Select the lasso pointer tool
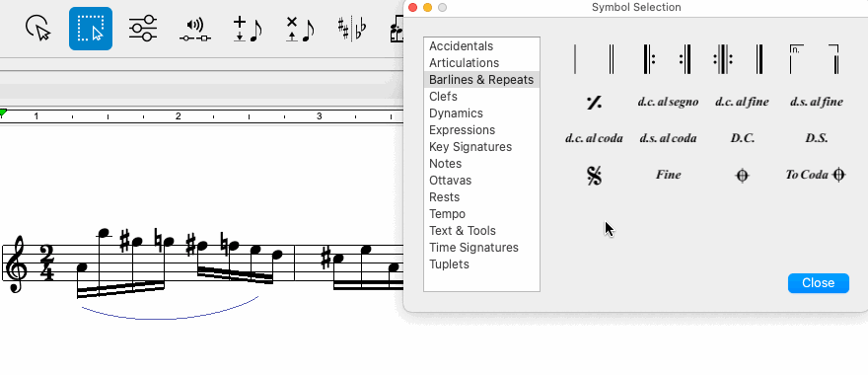The width and height of the screenshot is (868, 375). tap(38, 29)
